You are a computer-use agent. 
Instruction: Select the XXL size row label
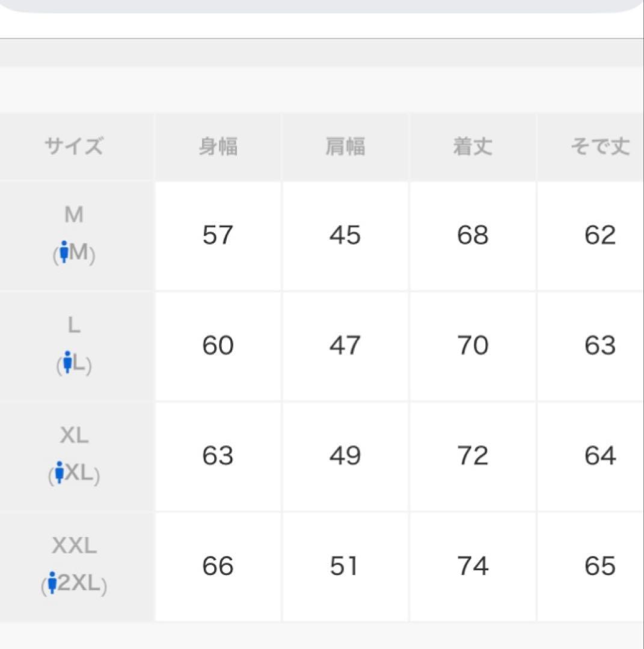74,546
